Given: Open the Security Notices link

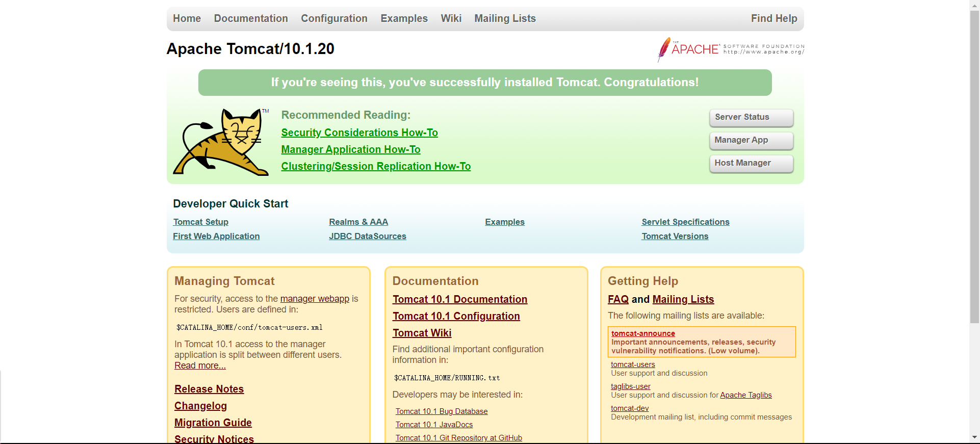Looking at the screenshot, I should pyautogui.click(x=214, y=439).
